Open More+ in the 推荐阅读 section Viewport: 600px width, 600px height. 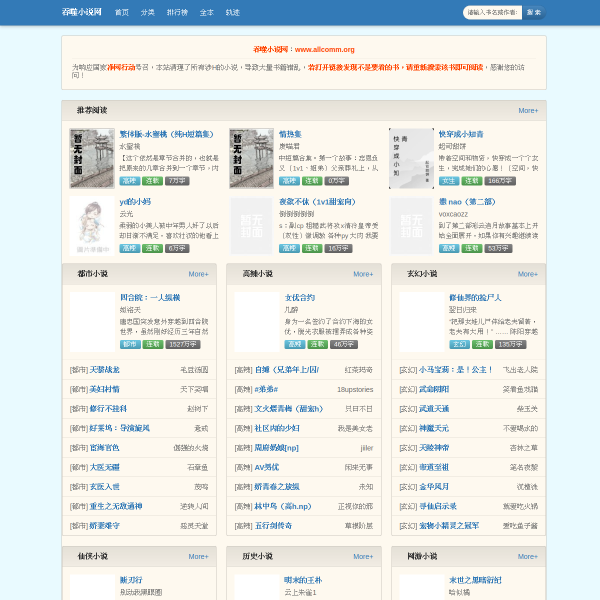coord(528,111)
